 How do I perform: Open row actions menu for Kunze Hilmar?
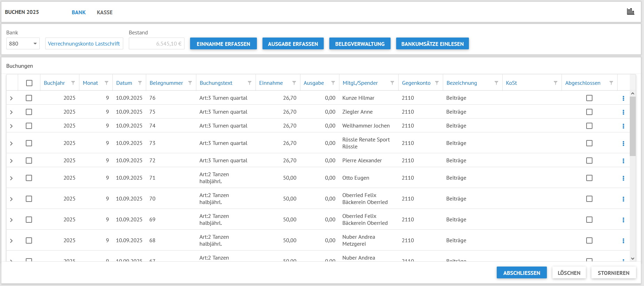coord(623,98)
